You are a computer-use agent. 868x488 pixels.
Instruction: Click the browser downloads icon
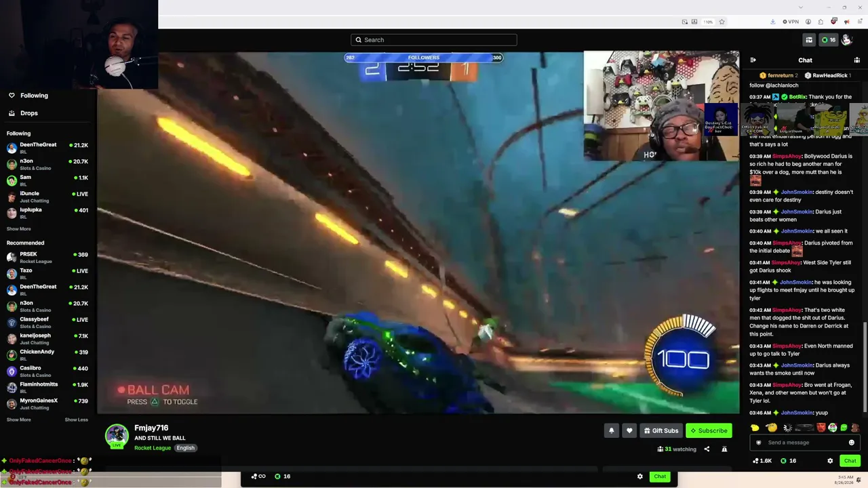pyautogui.click(x=773, y=22)
